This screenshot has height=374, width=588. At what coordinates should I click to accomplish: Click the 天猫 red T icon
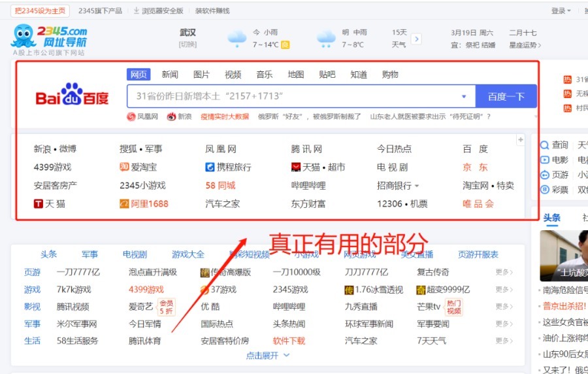pos(39,204)
